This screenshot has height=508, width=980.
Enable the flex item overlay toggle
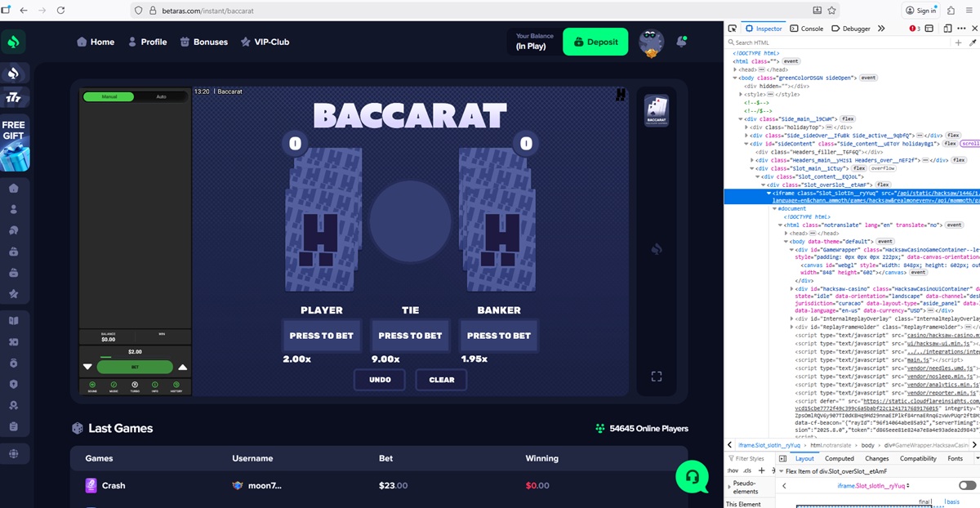point(967,485)
